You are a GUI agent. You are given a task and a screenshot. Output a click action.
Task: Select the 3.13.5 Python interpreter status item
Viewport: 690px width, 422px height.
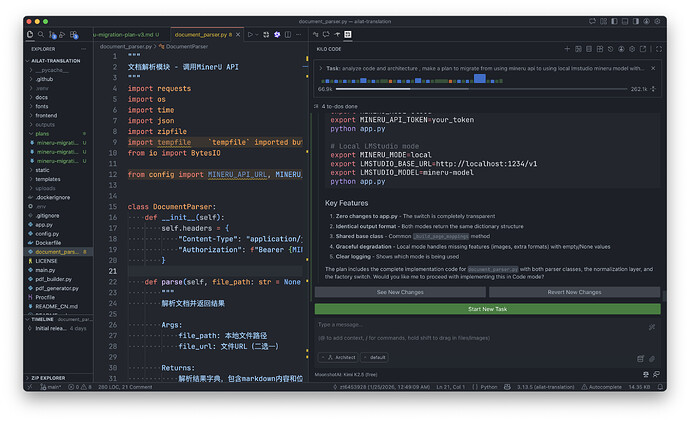click(546, 387)
